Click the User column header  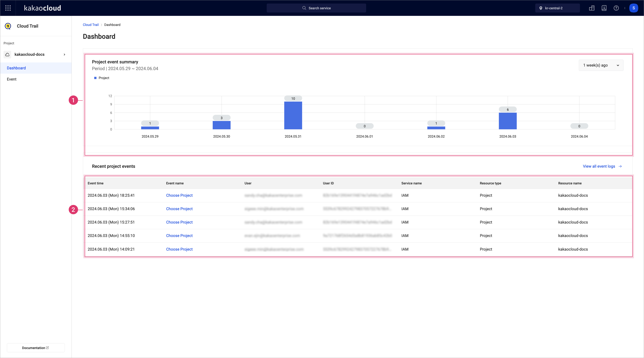click(x=248, y=183)
